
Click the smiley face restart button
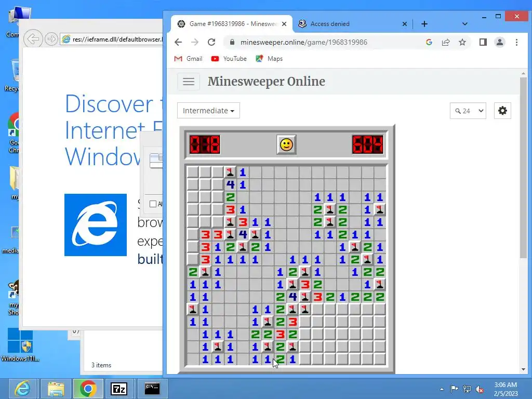286,145
